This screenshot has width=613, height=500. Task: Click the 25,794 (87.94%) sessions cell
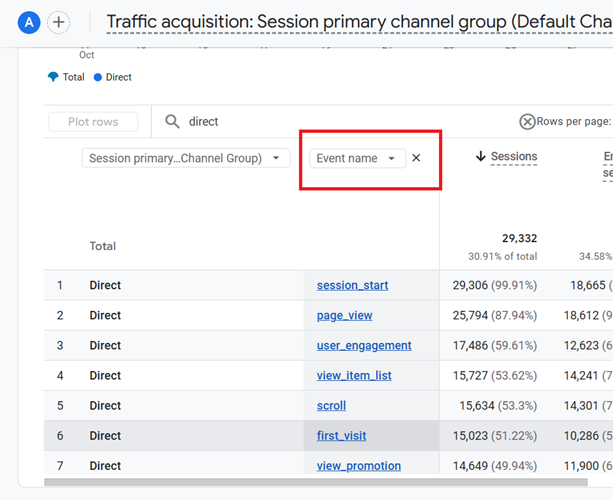point(495,315)
